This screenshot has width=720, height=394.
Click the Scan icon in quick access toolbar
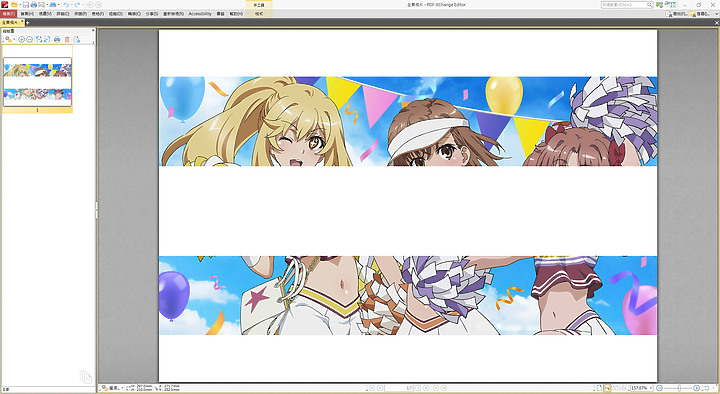53,5
